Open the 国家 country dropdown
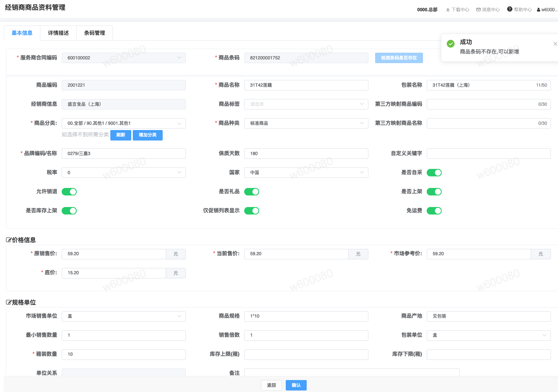The height and width of the screenshot is (392, 558). [306, 173]
